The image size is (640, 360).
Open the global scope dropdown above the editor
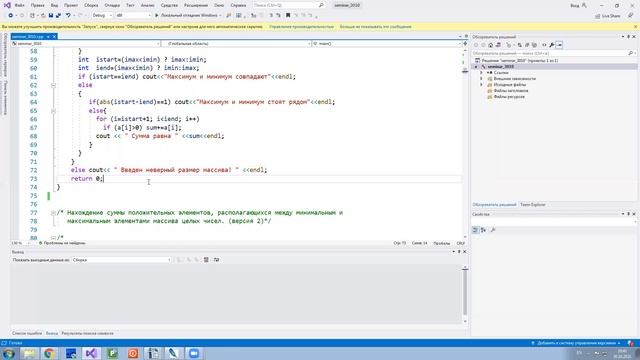236,43
